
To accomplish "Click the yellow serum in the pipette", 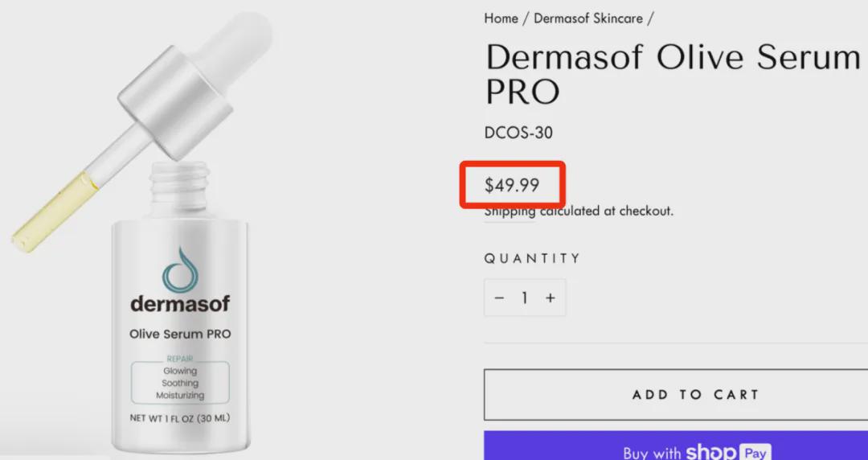I will tap(55, 212).
